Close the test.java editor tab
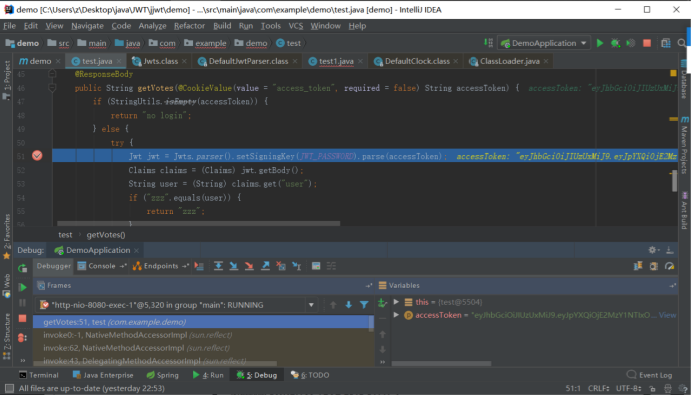 [119, 61]
